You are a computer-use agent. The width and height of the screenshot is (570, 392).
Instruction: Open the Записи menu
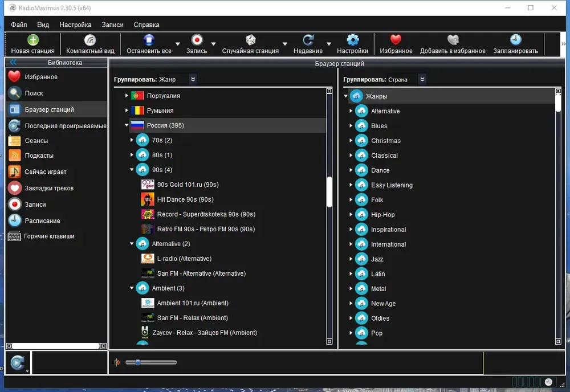(112, 24)
